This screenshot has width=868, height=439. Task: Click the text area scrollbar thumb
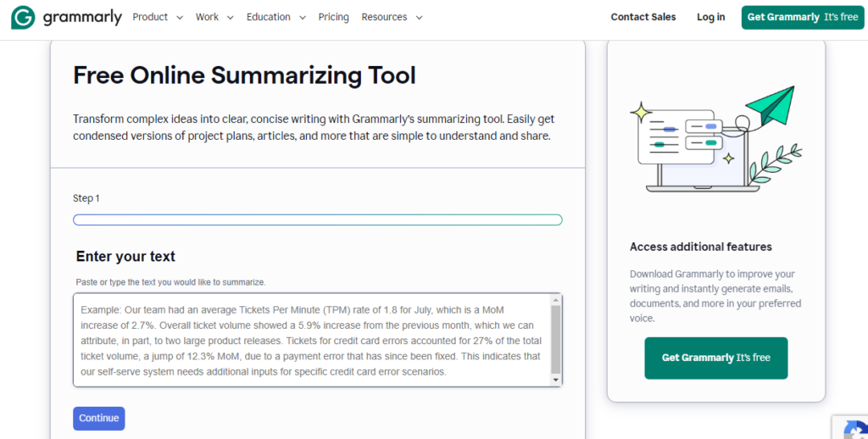click(556, 339)
